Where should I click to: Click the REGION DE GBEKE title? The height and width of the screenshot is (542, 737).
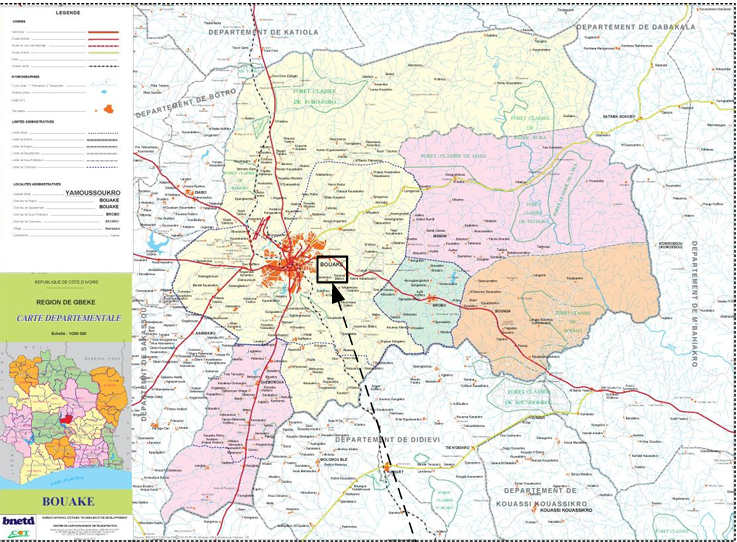point(66,302)
